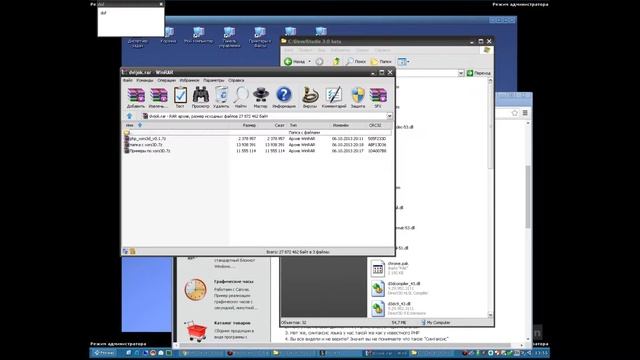Click the Удалить (Delete) recycle bin icon

[x=221, y=97]
